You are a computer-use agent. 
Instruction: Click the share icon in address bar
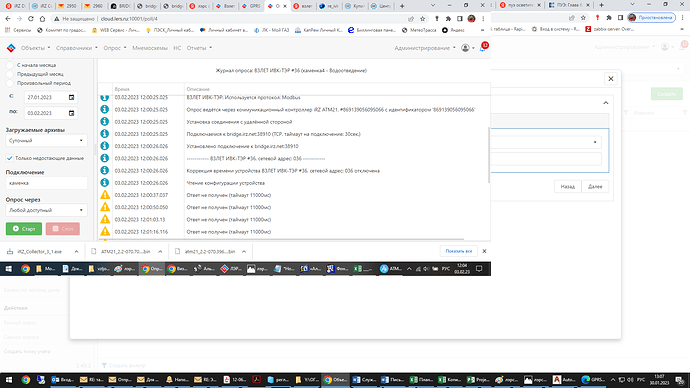coord(411,19)
